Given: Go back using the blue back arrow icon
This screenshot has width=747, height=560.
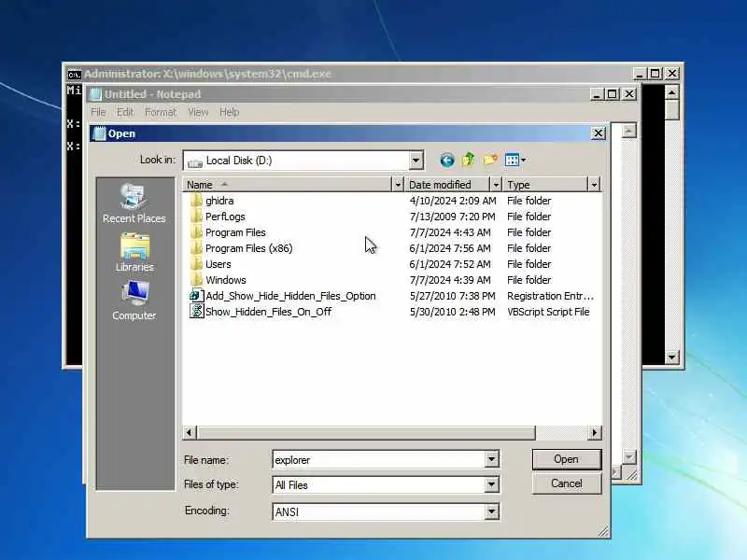Looking at the screenshot, I should 447,160.
